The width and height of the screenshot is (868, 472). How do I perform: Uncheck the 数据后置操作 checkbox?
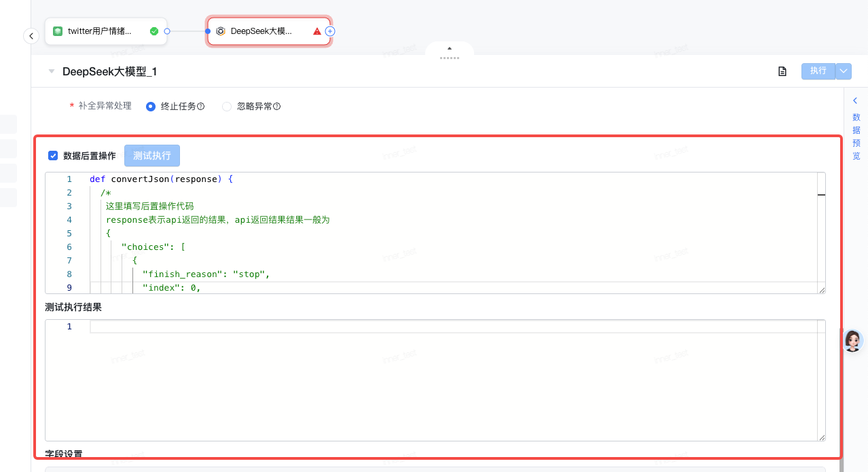coord(53,156)
